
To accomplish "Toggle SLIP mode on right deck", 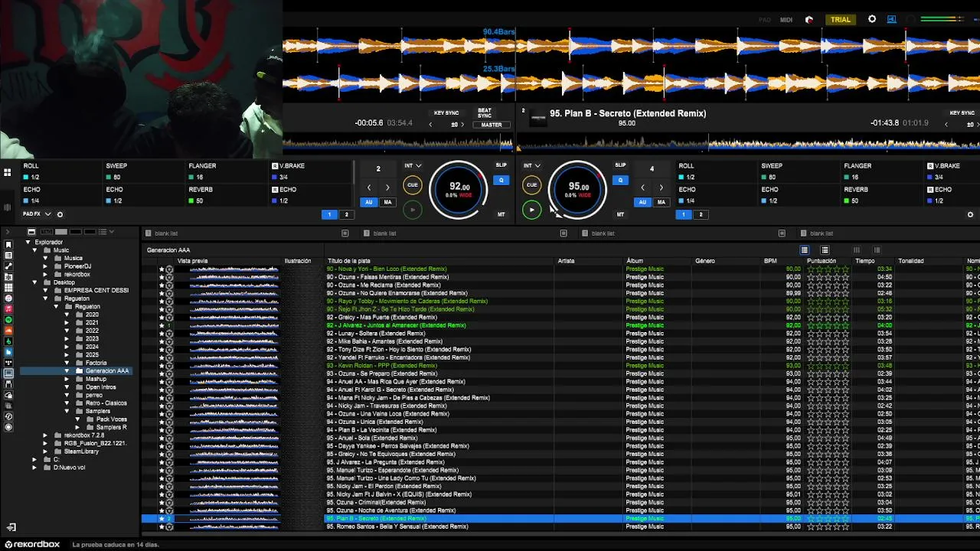I will 620,165.
